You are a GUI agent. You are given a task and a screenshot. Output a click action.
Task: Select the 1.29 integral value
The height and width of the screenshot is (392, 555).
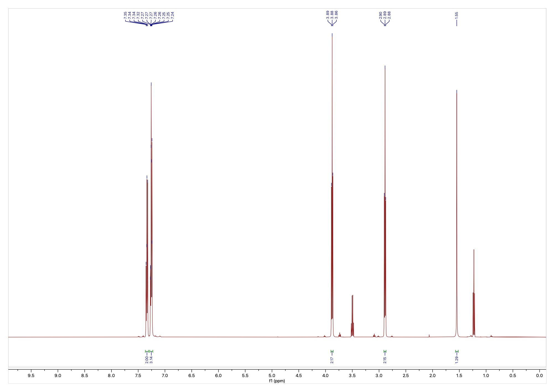[457, 360]
